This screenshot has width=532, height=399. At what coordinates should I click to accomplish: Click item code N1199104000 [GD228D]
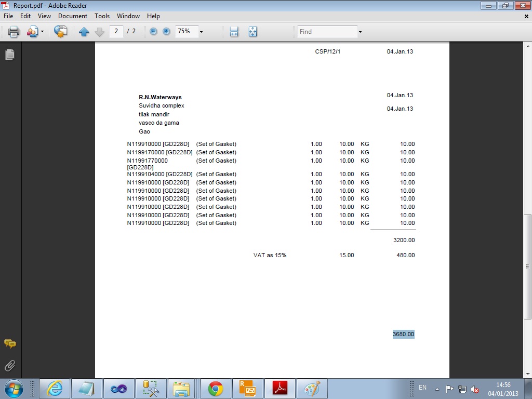(159, 174)
